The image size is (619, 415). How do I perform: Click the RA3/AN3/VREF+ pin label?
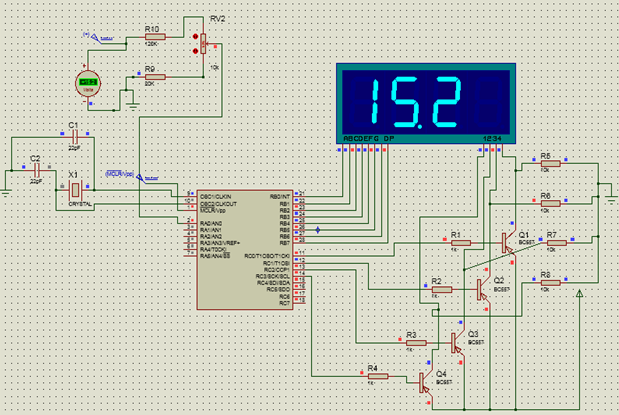click(x=219, y=243)
